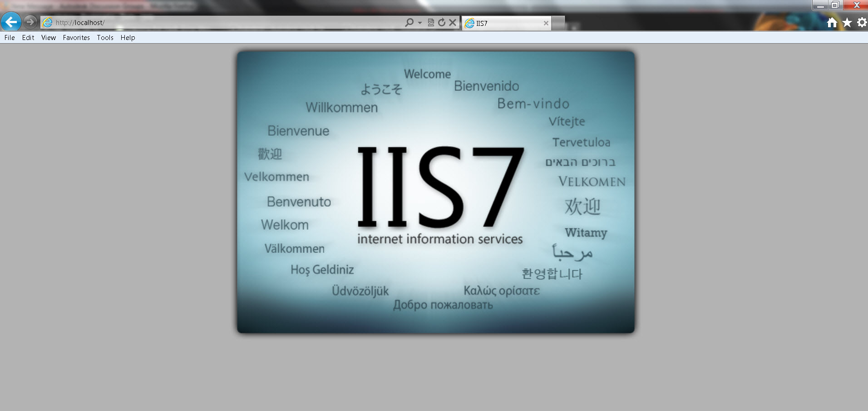
Task: Open the Help menu
Action: pyautogui.click(x=128, y=38)
